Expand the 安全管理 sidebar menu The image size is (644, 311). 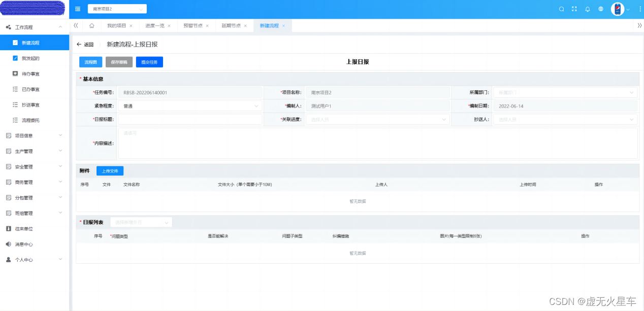pyautogui.click(x=35, y=166)
